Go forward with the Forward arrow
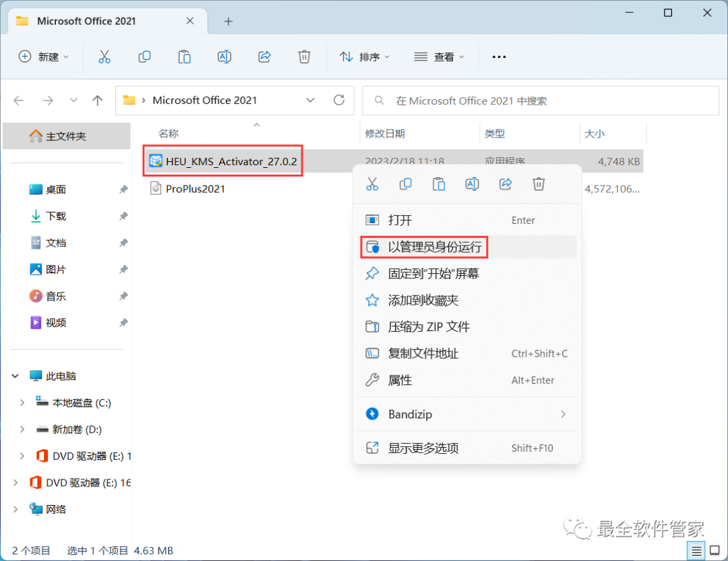The height and width of the screenshot is (561, 728). click(x=48, y=100)
